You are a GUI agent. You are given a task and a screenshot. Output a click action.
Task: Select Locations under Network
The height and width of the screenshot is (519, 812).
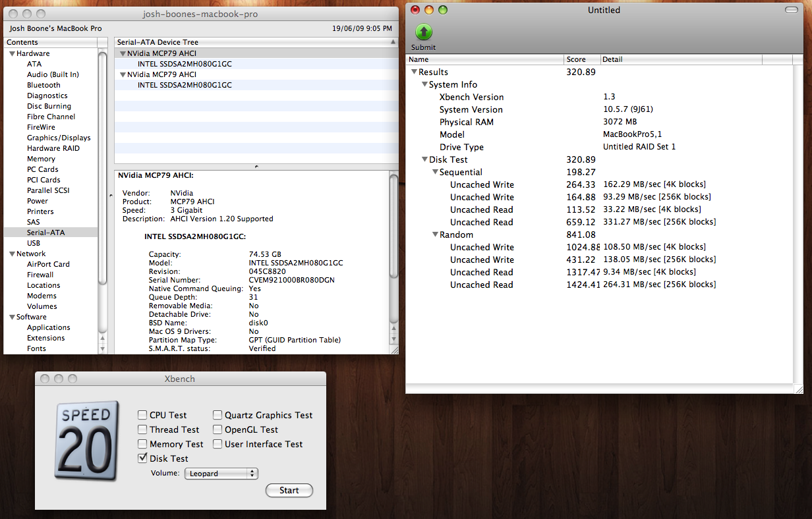(43, 285)
